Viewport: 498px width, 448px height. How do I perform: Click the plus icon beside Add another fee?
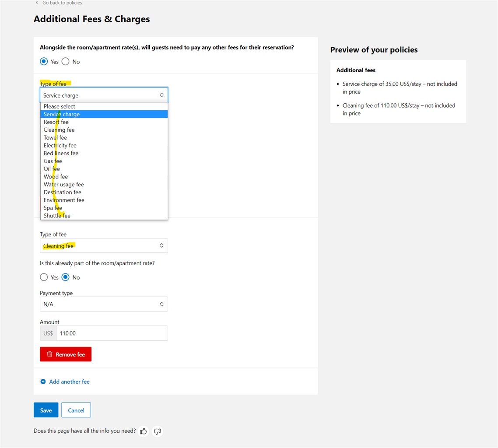[43, 381]
